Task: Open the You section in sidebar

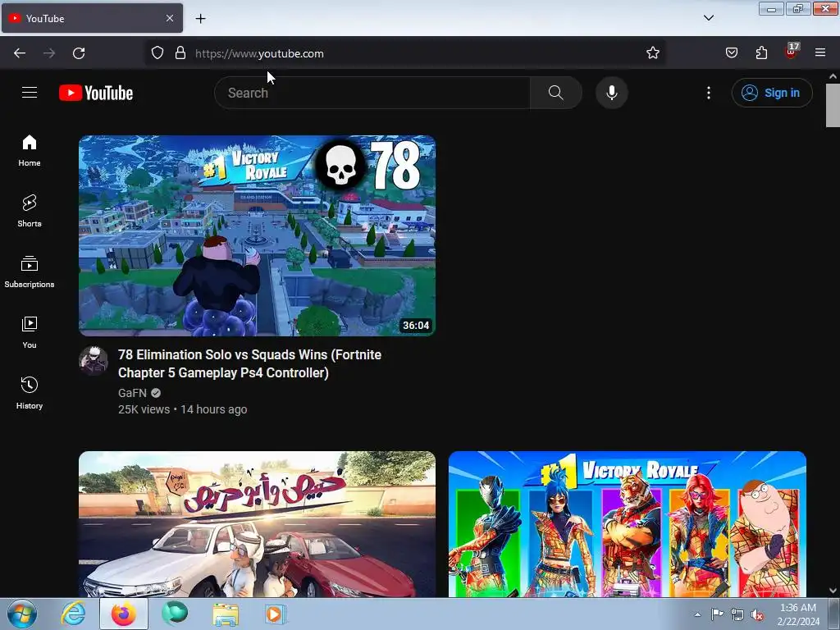Action: (30, 332)
